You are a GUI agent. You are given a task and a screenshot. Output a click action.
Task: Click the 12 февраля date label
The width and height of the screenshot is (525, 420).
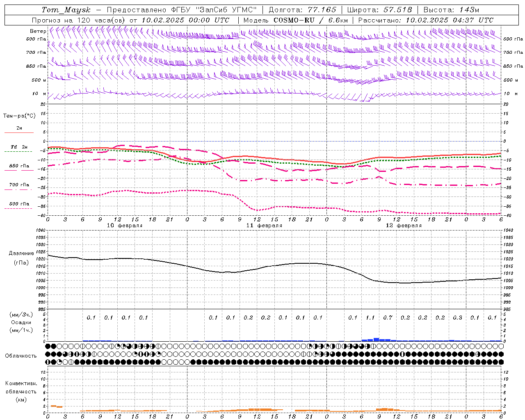coord(404,226)
